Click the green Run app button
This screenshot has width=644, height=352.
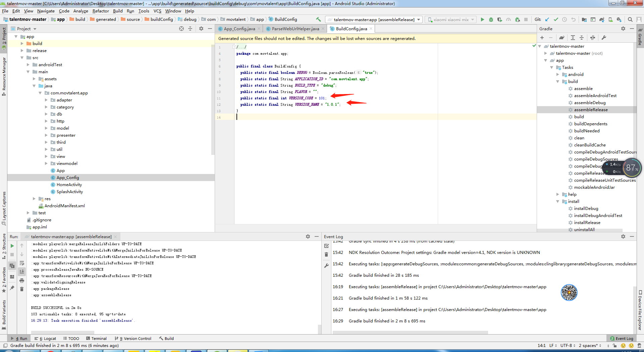coord(482,19)
